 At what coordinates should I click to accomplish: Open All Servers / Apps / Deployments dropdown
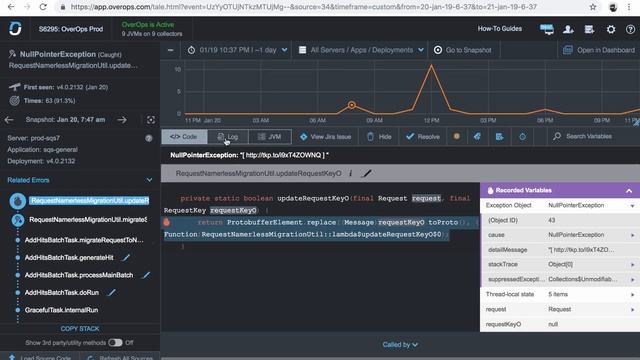(x=361, y=50)
